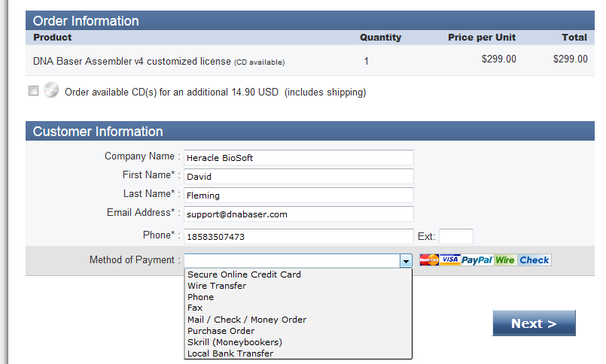Click the Next > button
Image resolution: width=606 pixels, height=364 pixels.
[x=534, y=323]
